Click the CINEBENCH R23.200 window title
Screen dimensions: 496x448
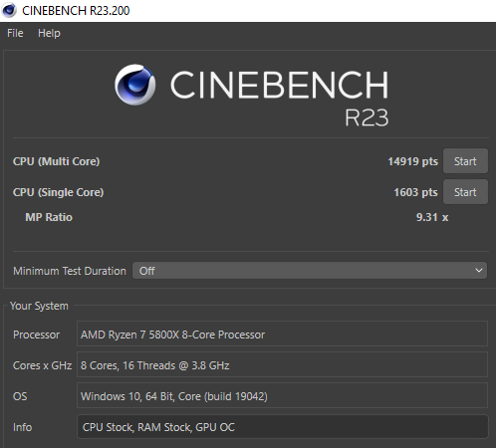tap(76, 11)
